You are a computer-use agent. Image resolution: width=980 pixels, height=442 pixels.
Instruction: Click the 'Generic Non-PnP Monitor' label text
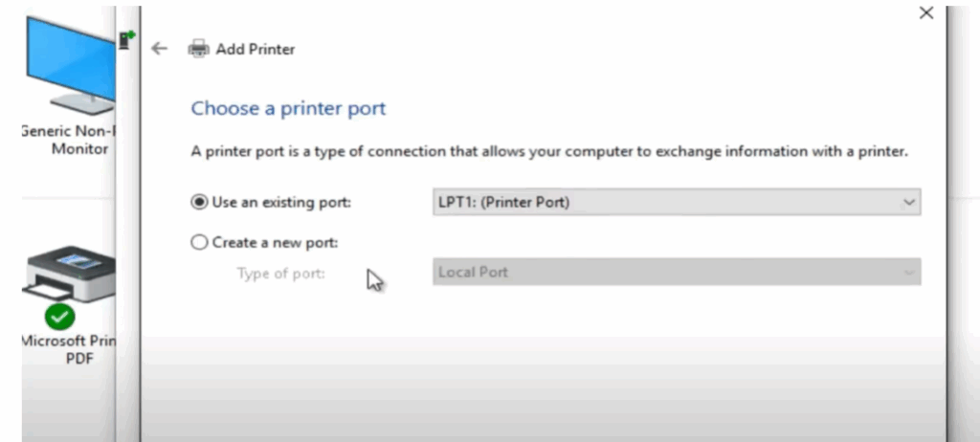65,141
